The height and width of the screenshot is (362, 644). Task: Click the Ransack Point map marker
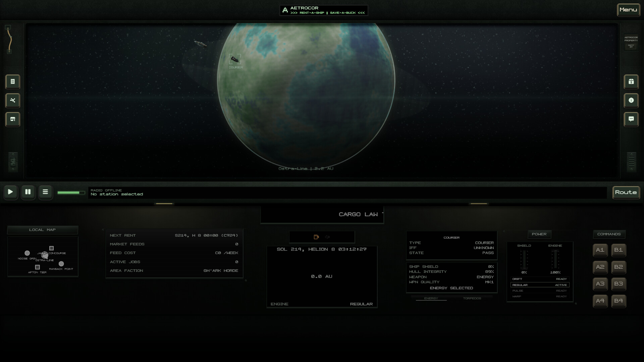tap(61, 264)
